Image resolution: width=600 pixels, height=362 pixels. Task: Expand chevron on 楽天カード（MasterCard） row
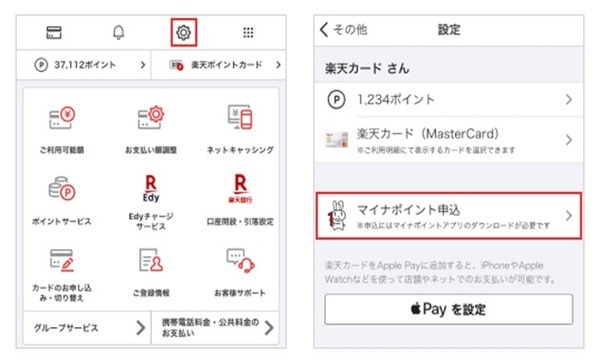[x=569, y=140]
